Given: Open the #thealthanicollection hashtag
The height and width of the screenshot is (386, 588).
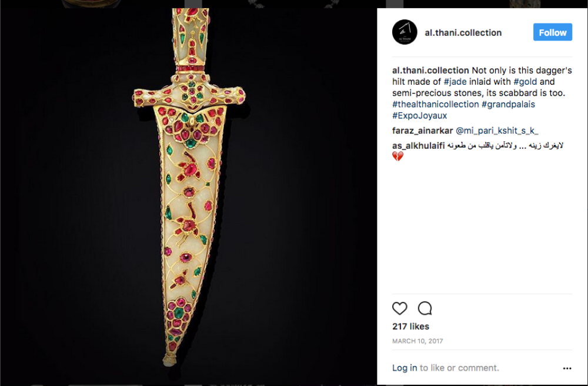Looking at the screenshot, I should (435, 104).
